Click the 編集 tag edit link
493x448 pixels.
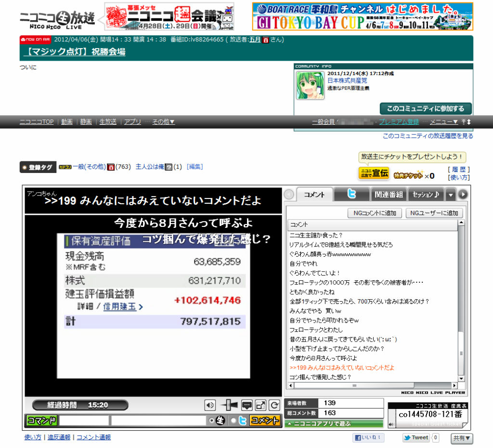pos(195,167)
